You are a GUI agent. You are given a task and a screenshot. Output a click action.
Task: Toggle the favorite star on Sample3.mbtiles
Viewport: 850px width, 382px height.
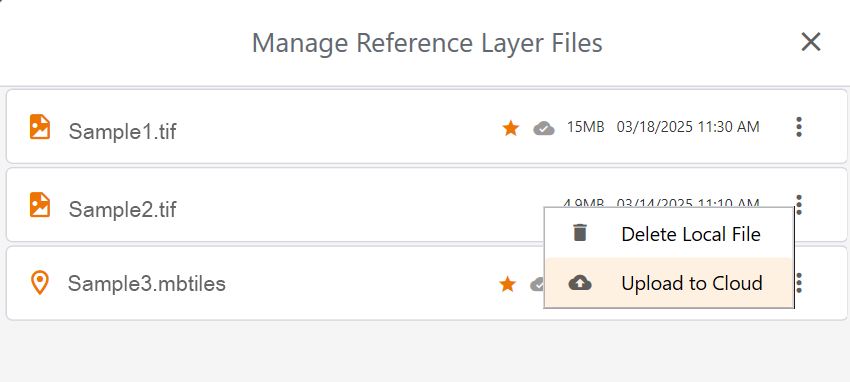[x=507, y=283]
